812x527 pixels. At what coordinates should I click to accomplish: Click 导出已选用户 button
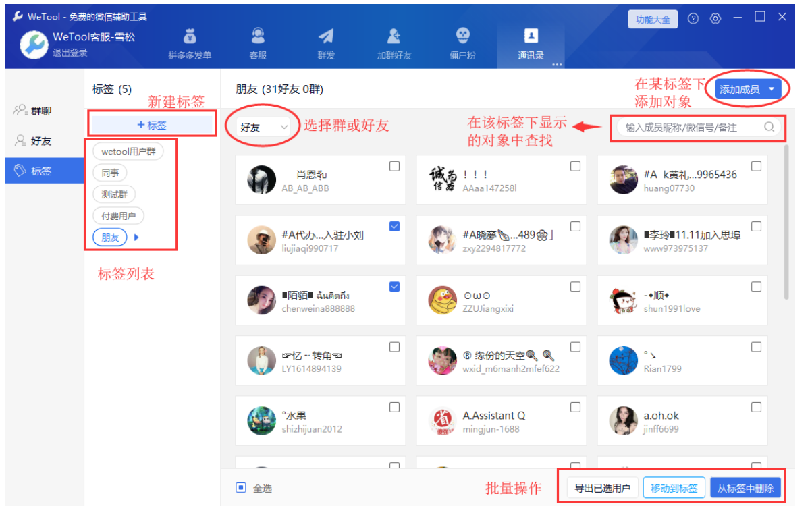(x=603, y=488)
